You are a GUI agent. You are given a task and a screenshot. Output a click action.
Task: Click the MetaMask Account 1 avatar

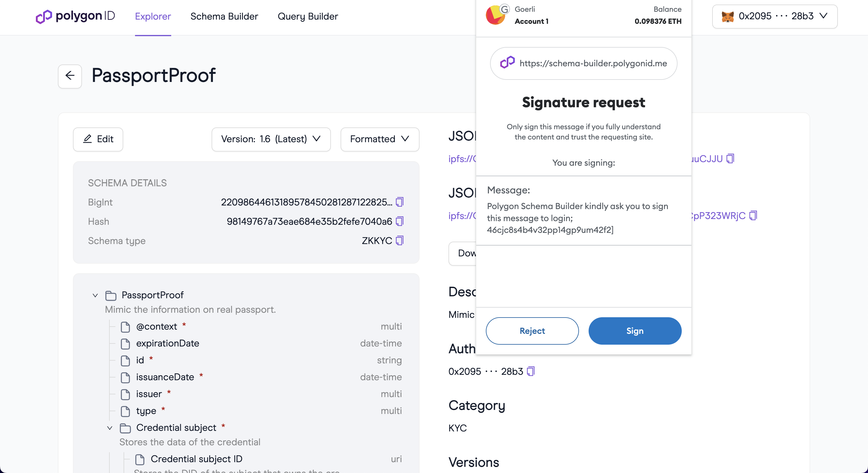tap(495, 15)
